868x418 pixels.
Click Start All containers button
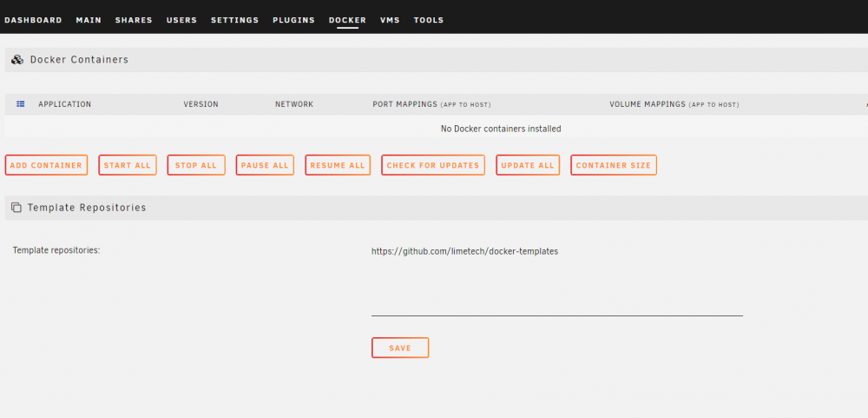tap(128, 165)
